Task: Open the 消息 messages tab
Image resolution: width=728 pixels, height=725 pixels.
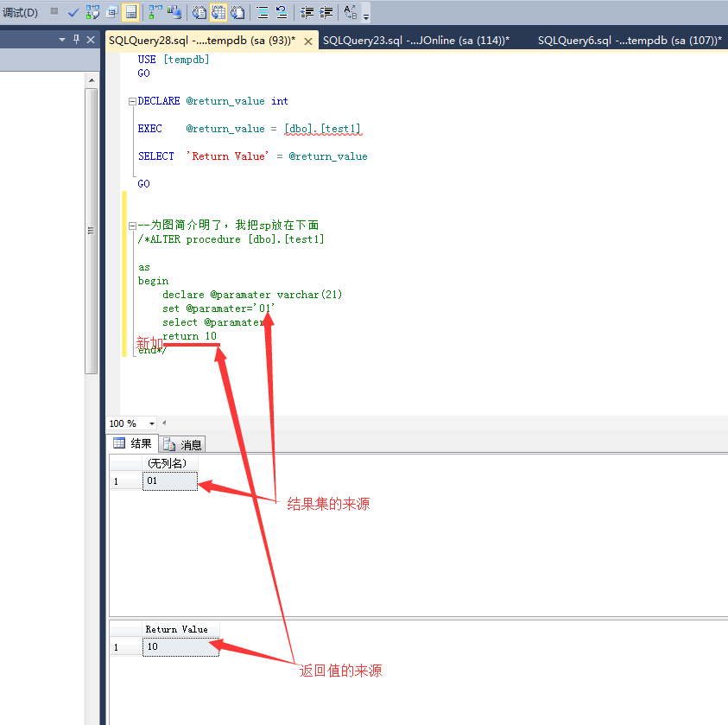Action: [x=182, y=444]
